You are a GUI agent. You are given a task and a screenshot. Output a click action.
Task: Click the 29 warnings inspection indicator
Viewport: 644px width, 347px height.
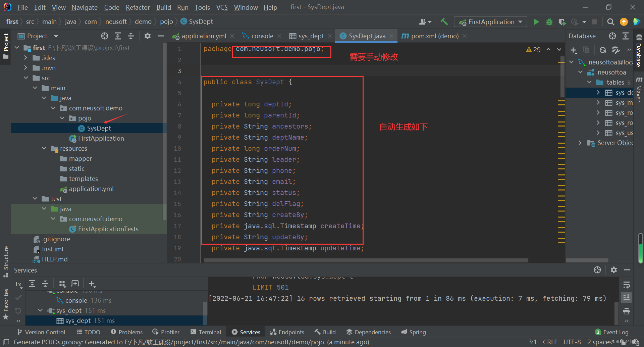(533, 50)
